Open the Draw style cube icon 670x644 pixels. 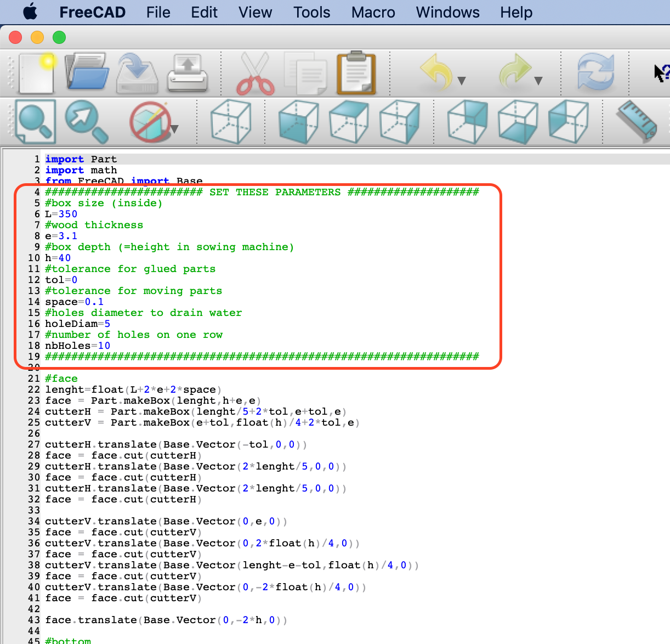click(149, 121)
